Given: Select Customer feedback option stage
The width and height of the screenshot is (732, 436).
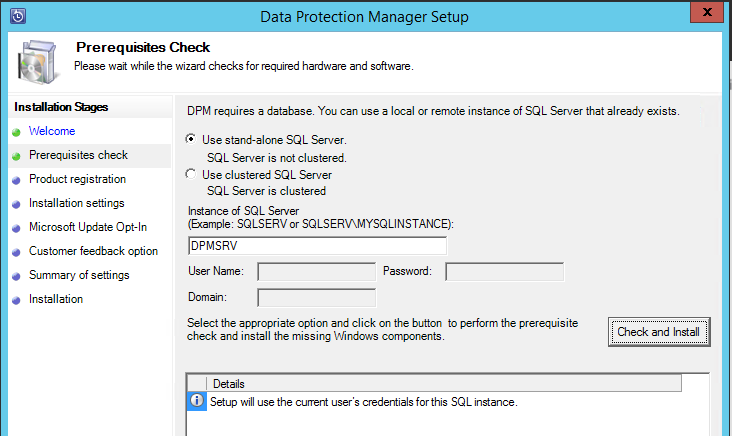Looking at the screenshot, I should coord(93,251).
